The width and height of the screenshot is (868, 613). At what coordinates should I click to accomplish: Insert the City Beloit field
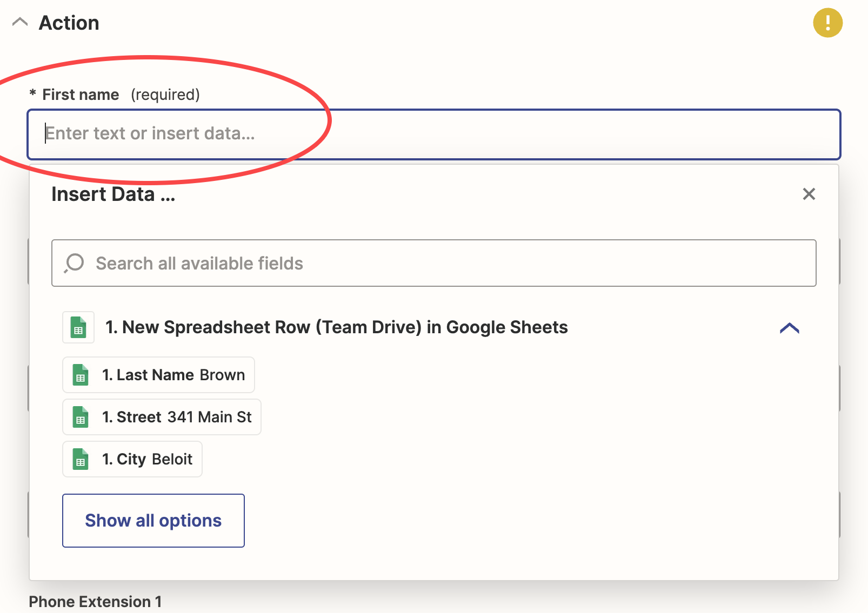click(132, 459)
